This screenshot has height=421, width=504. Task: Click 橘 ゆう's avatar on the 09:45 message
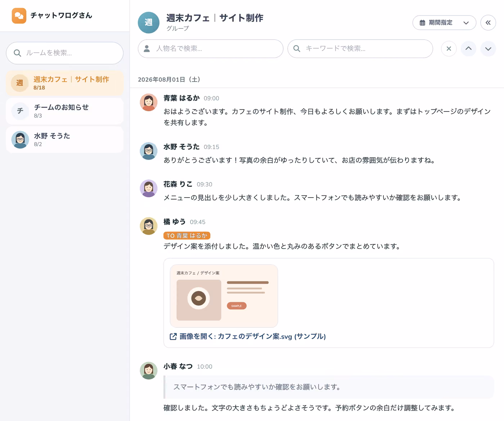[149, 226]
